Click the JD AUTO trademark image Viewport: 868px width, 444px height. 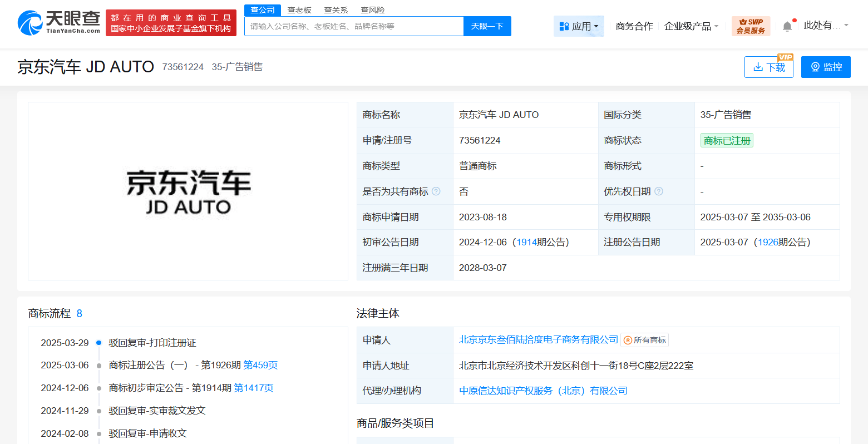(188, 191)
